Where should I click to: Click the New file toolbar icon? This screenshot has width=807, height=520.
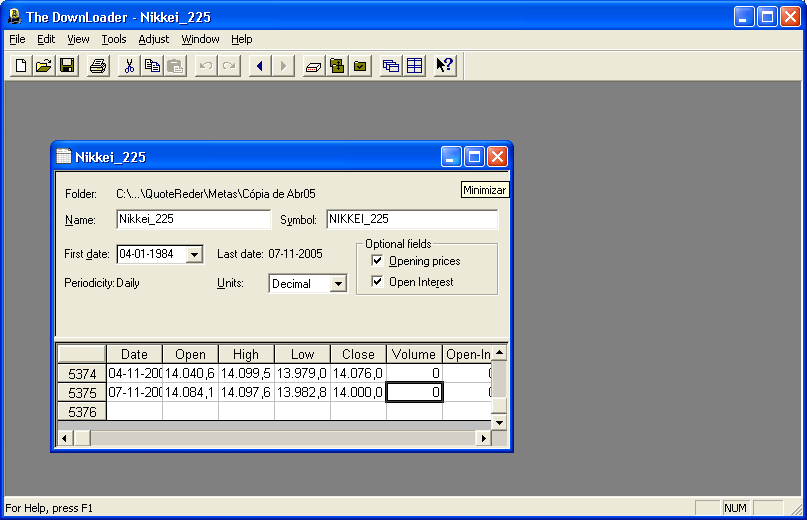point(21,66)
